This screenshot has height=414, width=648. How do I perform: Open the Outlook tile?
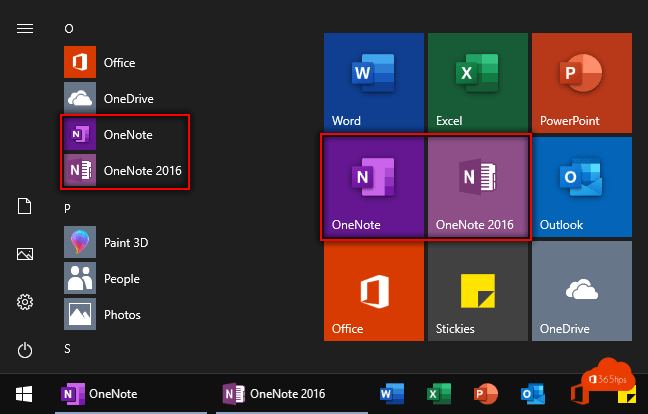[x=582, y=187]
